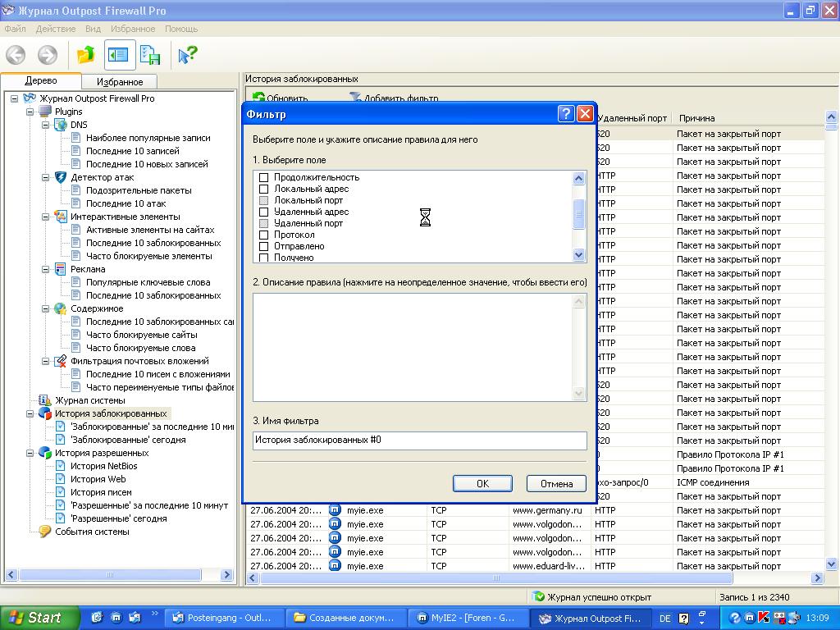This screenshot has height=630, width=840.
Task: Click the Детектор атак shield icon
Action: coord(62,177)
